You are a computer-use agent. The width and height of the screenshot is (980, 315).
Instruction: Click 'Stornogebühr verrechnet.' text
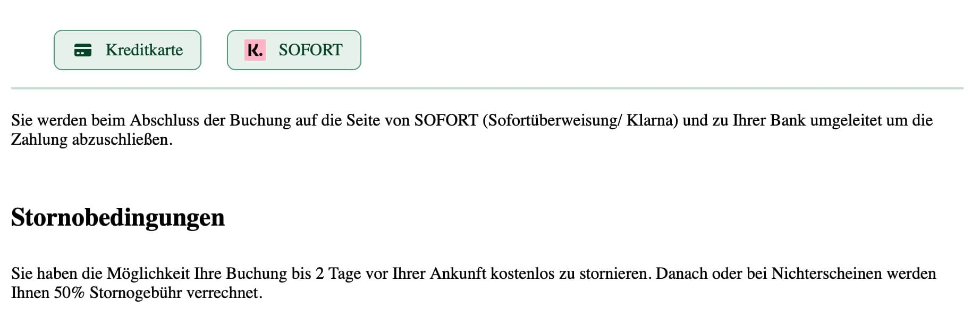176,293
